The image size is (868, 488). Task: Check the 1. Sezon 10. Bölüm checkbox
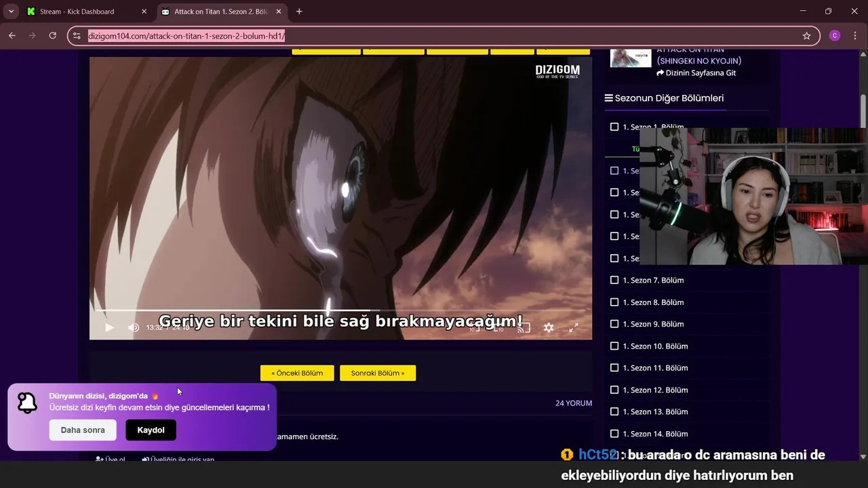pos(614,346)
